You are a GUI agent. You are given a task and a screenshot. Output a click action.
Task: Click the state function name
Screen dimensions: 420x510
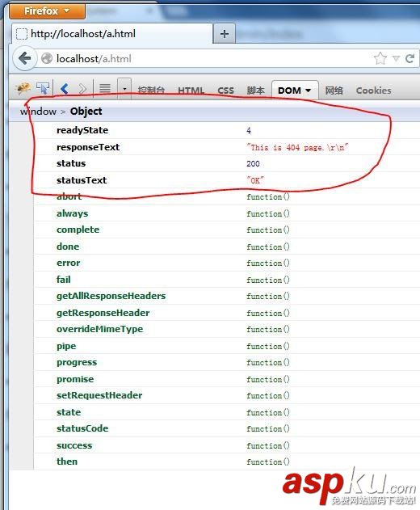pos(69,412)
